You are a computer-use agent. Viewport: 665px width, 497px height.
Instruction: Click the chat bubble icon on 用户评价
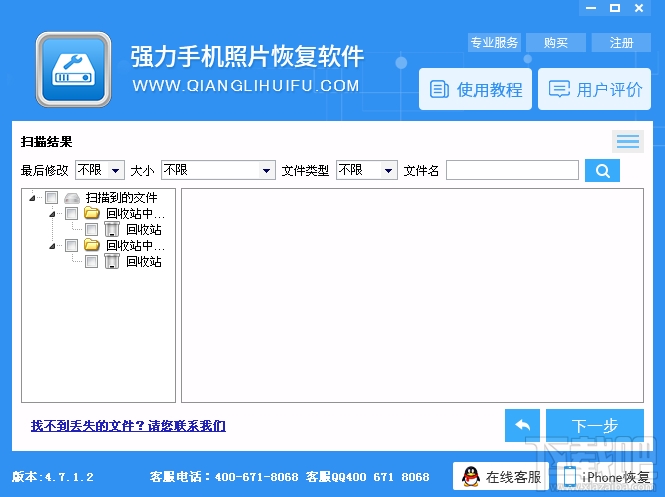(559, 89)
